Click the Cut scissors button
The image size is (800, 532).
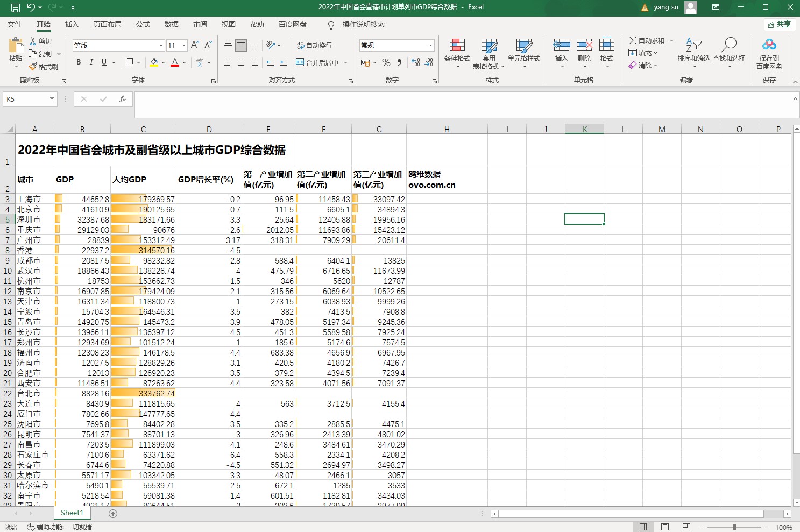(x=41, y=41)
